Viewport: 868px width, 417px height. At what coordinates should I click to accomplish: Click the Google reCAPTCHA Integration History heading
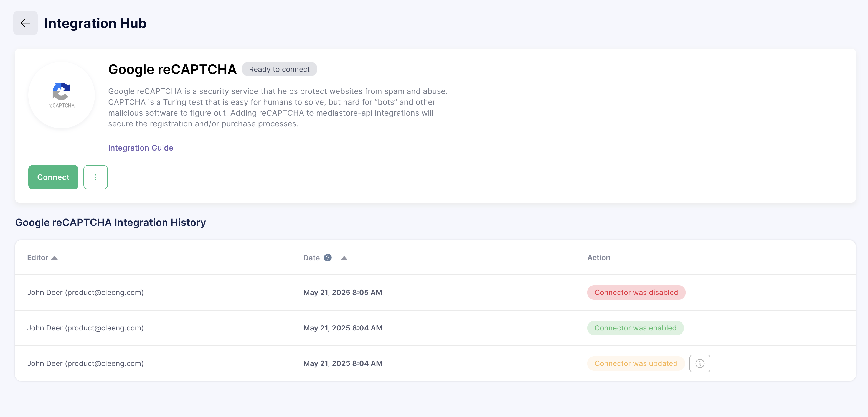pyautogui.click(x=111, y=222)
